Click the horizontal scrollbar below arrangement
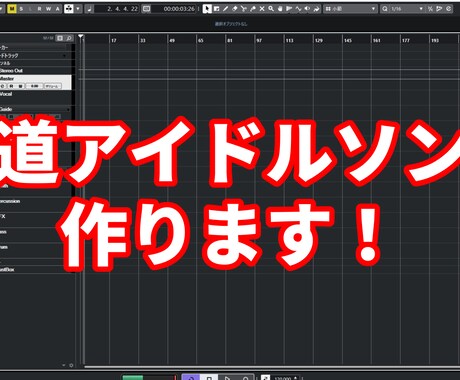 point(272,367)
